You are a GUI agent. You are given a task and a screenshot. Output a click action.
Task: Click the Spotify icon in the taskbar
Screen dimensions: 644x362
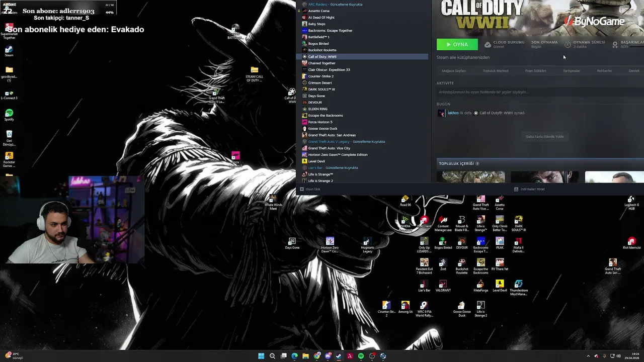point(361,356)
